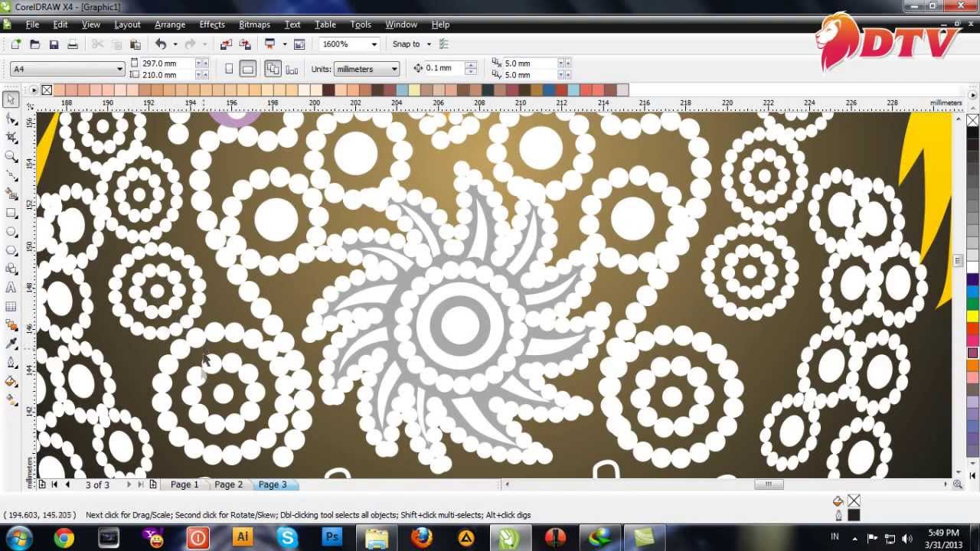The image size is (980, 551).
Task: Select the Freehand tool
Action: 11,175
